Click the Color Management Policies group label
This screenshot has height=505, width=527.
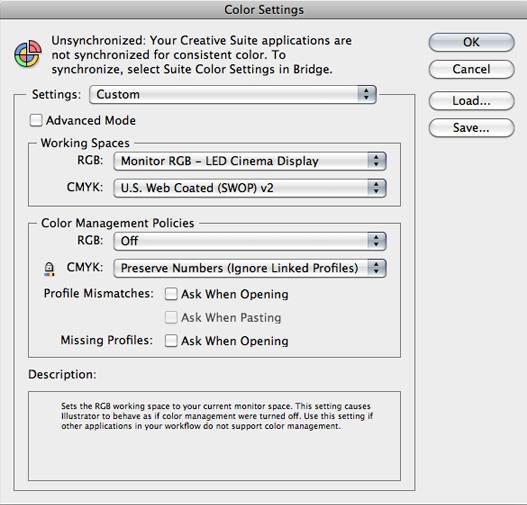pos(118,223)
